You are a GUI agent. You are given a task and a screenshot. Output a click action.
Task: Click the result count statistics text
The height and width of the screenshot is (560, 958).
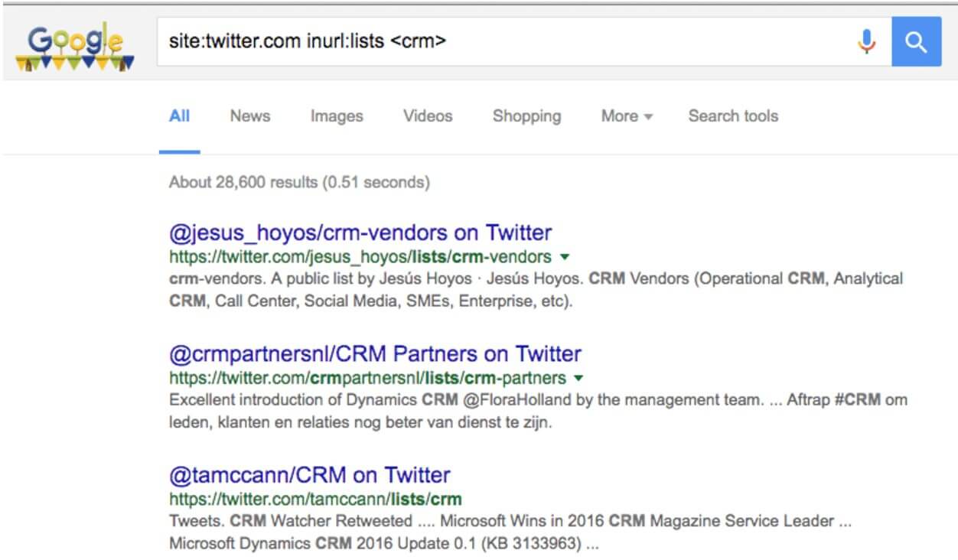[299, 182]
